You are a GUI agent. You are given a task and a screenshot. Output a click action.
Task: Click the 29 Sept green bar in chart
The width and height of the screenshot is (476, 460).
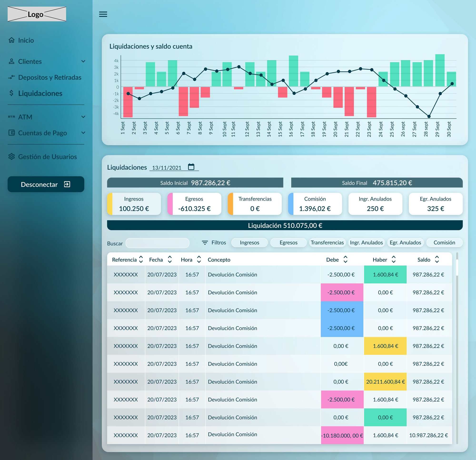(440, 70)
